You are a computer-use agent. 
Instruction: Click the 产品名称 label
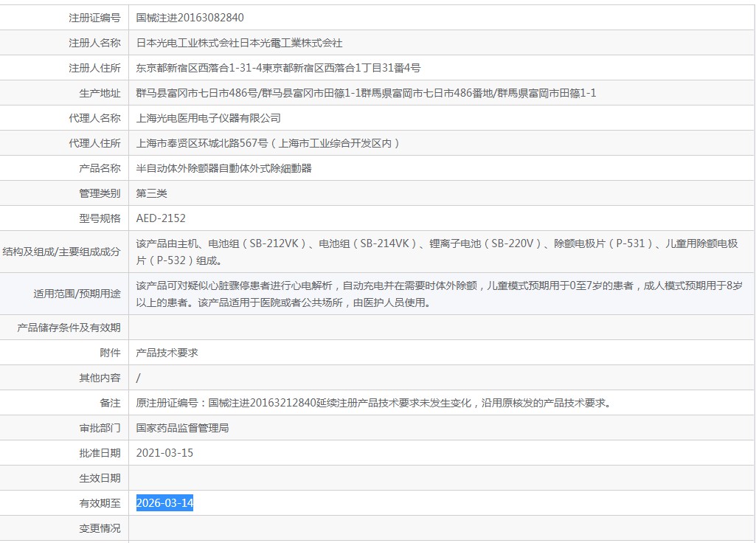coord(100,168)
